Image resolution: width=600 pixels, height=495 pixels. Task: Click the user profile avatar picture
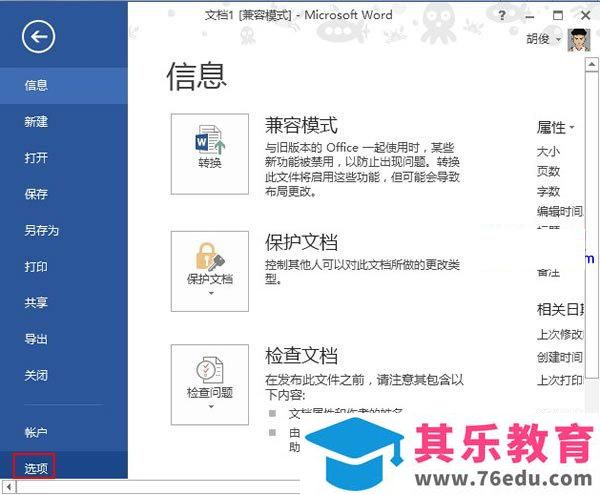579,40
